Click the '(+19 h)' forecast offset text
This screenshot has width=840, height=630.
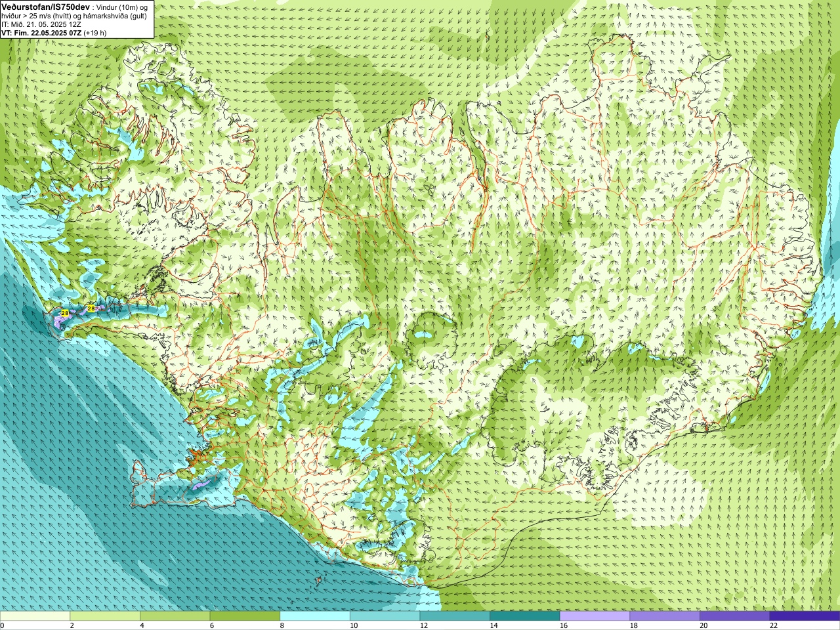pos(94,33)
